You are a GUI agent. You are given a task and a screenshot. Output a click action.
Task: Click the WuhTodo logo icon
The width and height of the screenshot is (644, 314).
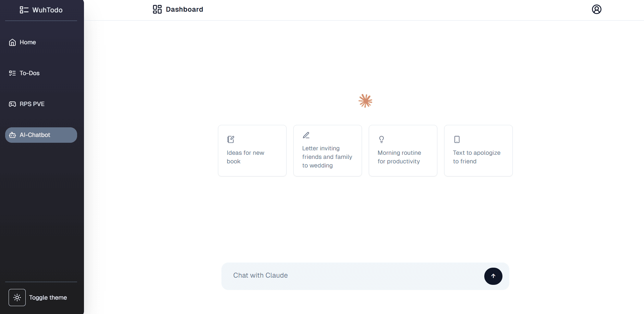point(24,10)
